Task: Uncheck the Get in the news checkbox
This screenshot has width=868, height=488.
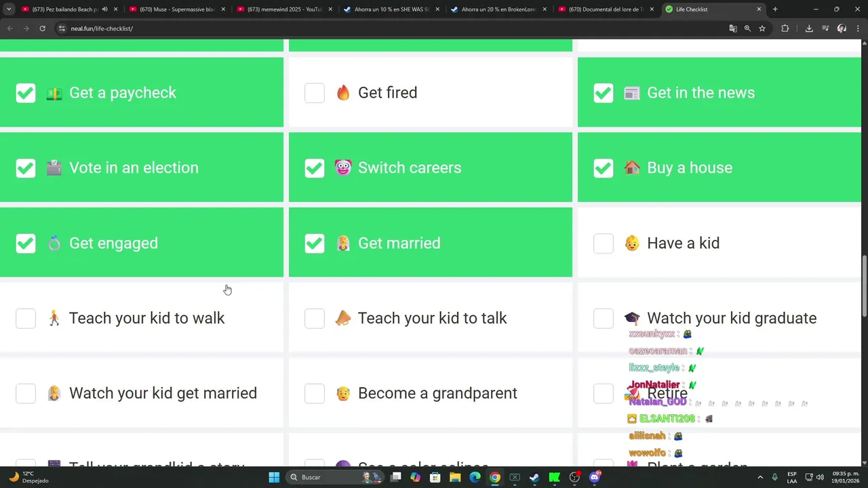Action: point(604,93)
